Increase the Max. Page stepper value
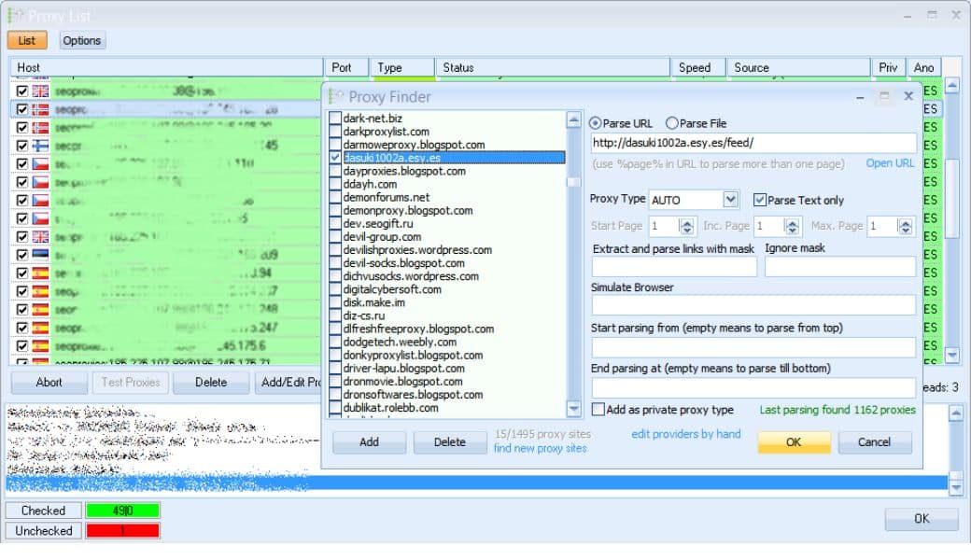971x560 pixels. coord(906,222)
